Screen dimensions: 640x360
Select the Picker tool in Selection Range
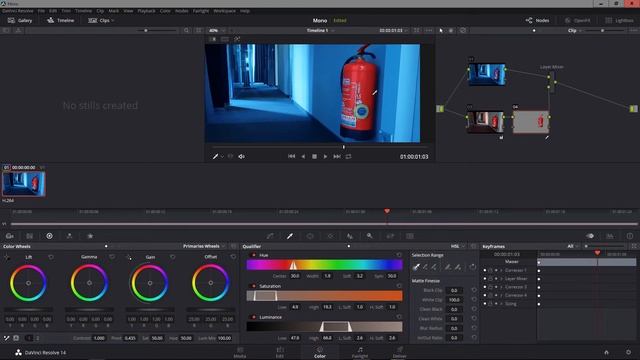(416, 267)
